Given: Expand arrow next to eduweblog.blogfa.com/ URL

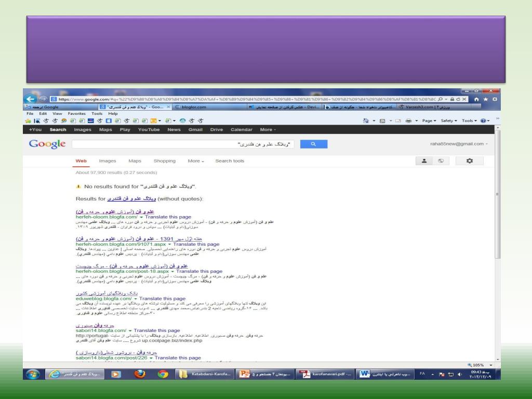Looking at the screenshot, I should tap(136, 299).
